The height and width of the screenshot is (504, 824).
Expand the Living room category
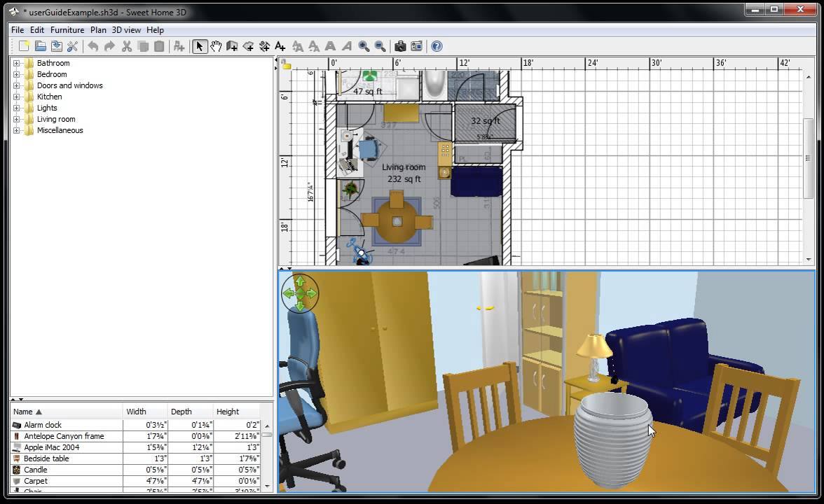(16, 120)
